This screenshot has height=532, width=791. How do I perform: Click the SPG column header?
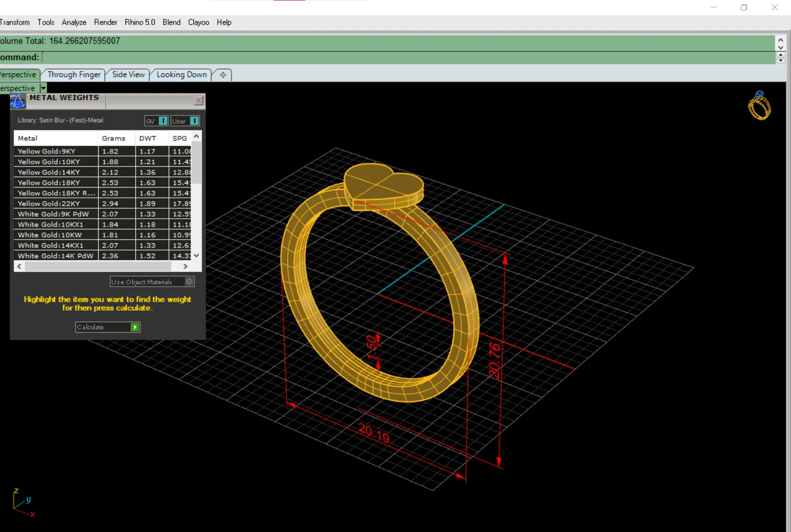click(180, 138)
